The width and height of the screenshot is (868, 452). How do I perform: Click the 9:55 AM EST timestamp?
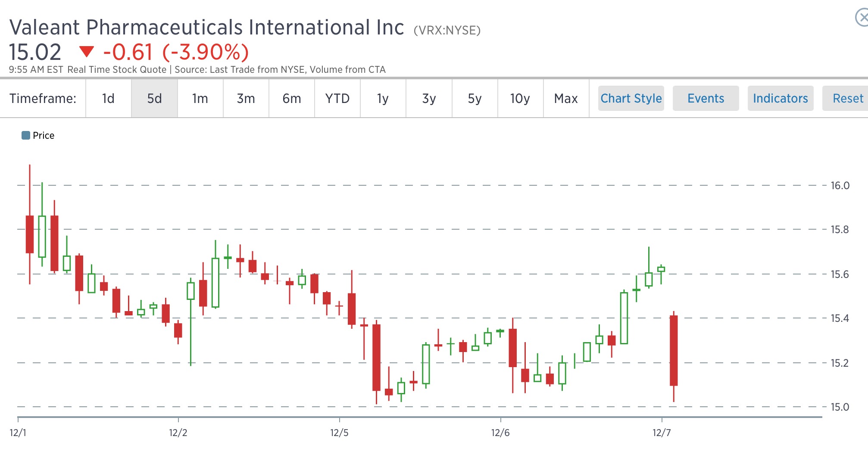pyautogui.click(x=36, y=70)
